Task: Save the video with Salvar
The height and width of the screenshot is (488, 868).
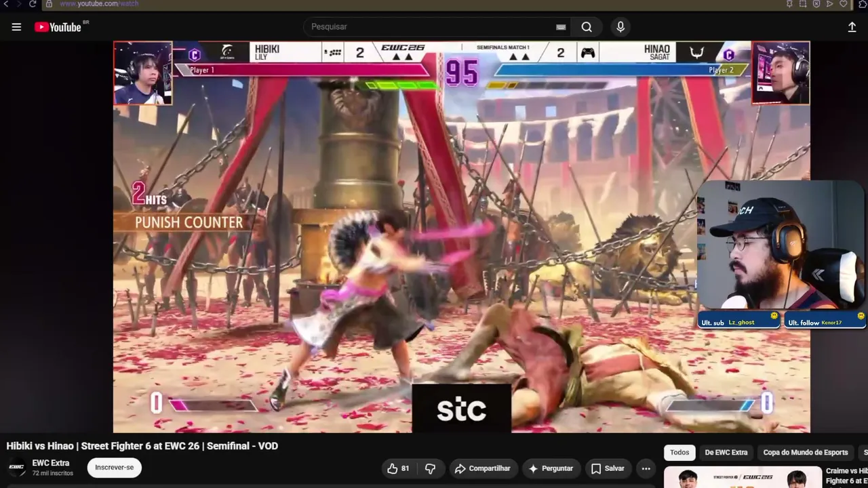Action: coord(608,468)
